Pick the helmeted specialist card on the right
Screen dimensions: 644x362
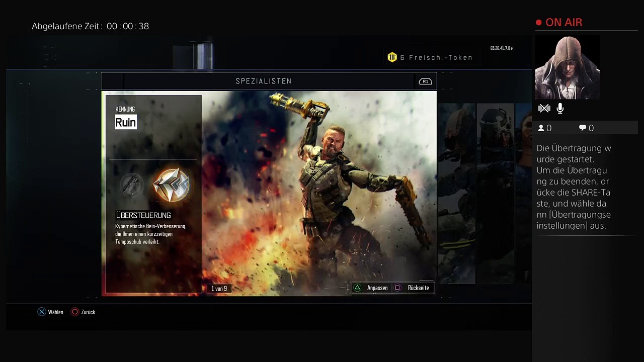(x=495, y=194)
